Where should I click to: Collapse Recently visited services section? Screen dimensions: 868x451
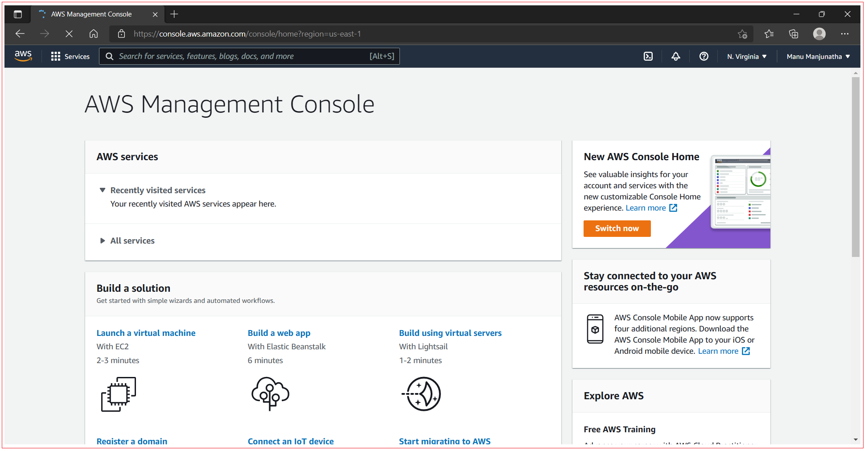tap(103, 190)
